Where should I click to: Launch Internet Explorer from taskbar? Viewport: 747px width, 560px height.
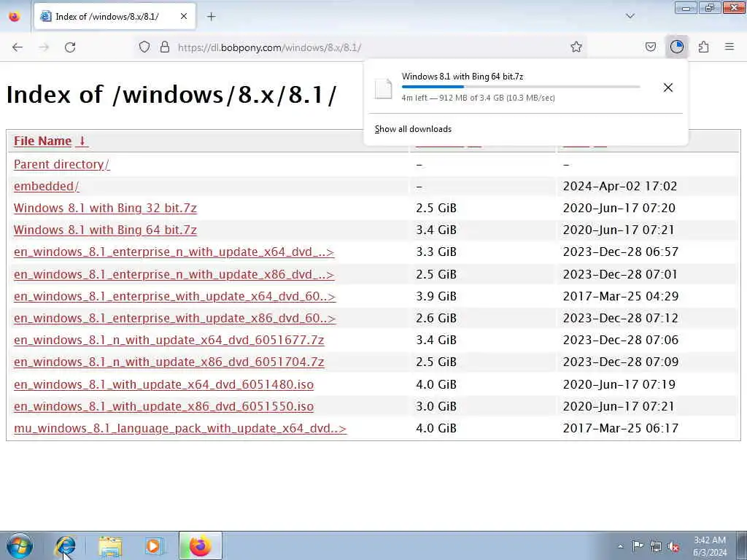point(66,545)
